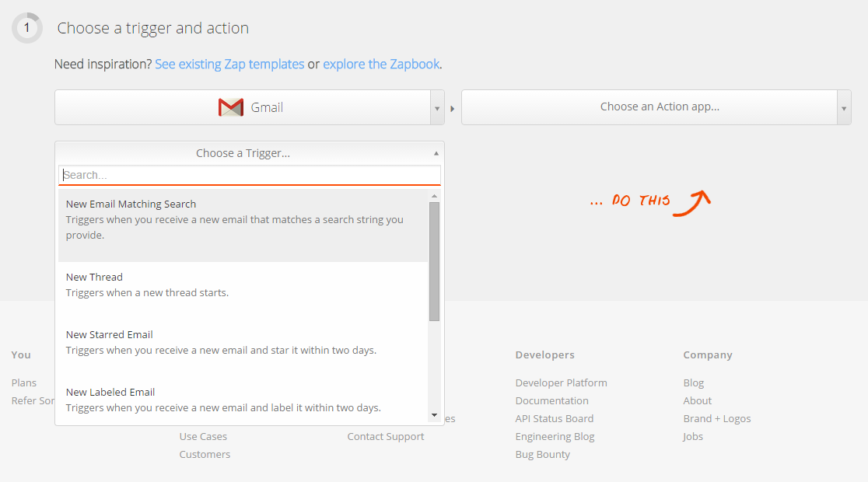Open the Use Cases footer link
The height and width of the screenshot is (482, 868).
point(203,437)
